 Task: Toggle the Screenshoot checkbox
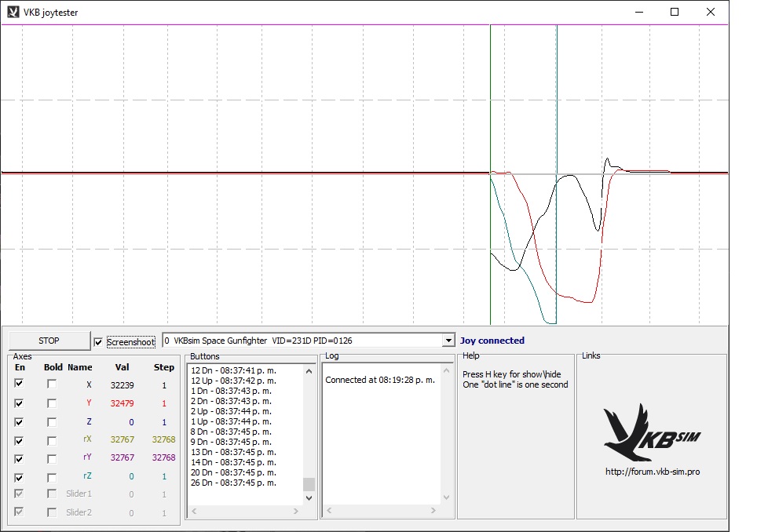point(98,342)
